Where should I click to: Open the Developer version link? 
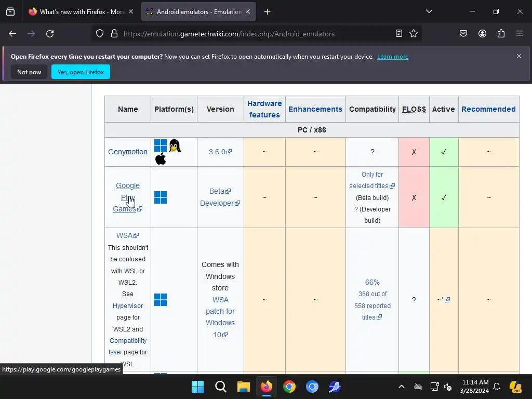pos(220,203)
